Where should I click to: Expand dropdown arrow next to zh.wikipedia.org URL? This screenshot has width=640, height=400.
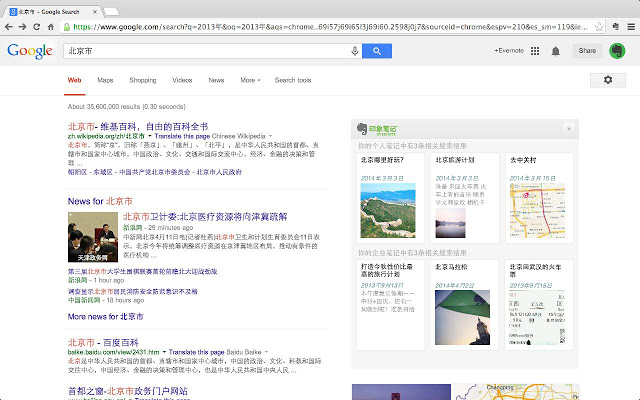tap(150, 136)
